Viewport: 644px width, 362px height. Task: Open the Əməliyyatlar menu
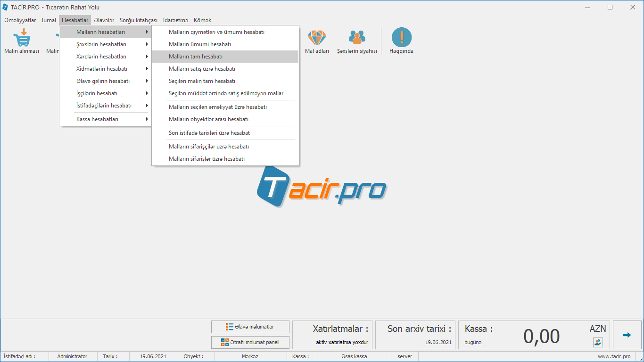tap(20, 20)
